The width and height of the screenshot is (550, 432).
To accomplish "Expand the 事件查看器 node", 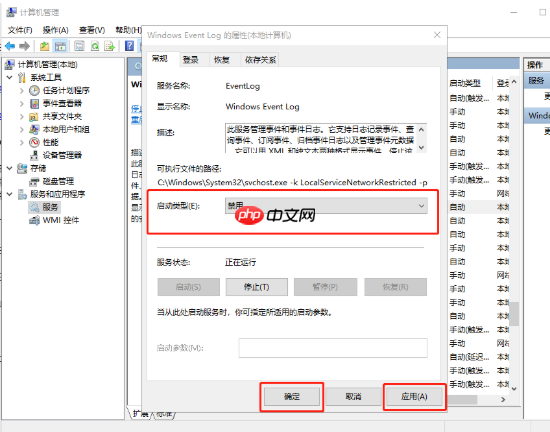I will (x=22, y=103).
